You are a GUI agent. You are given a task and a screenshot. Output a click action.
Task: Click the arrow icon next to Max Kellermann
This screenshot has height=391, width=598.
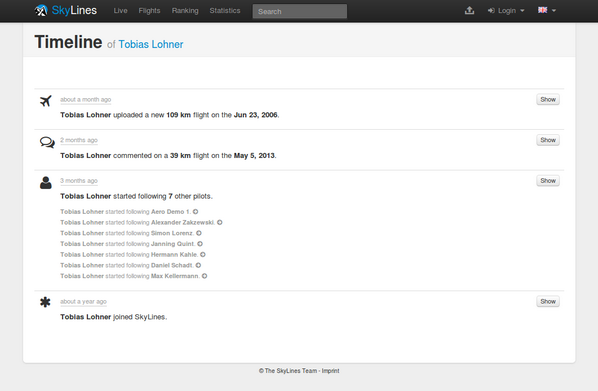204,276
